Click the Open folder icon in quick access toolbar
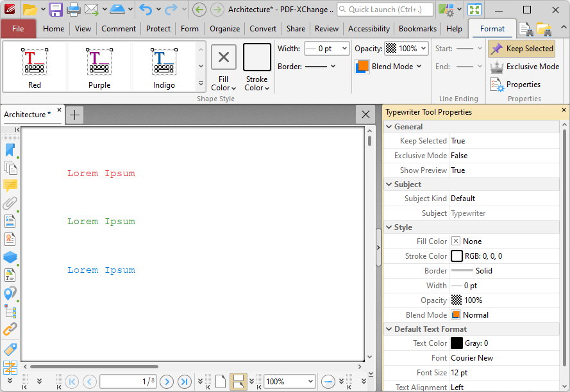The image size is (570, 392). pyautogui.click(x=29, y=10)
